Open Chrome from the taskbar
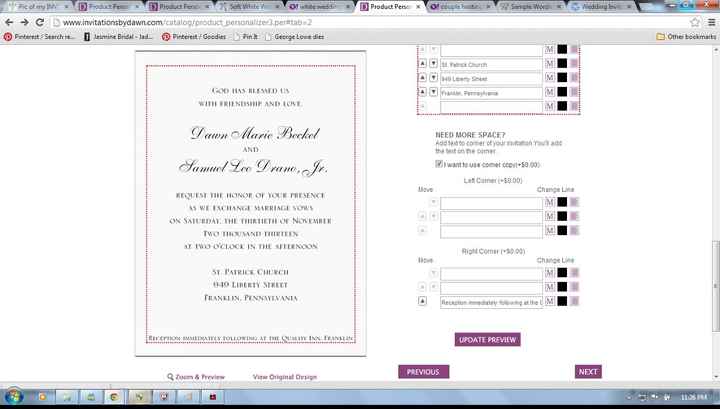Image resolution: width=720 pixels, height=409 pixels. [x=114, y=397]
